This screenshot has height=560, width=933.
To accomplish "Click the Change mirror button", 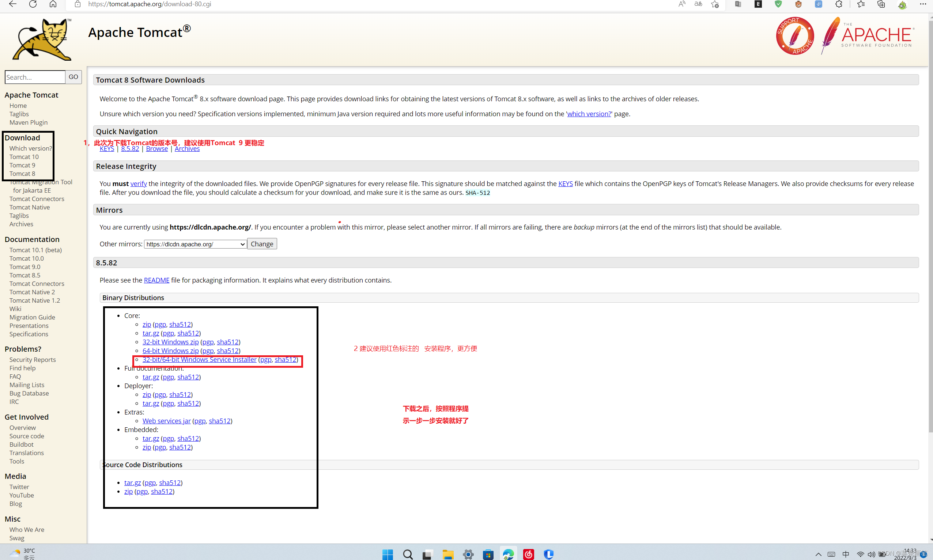I will [261, 243].
